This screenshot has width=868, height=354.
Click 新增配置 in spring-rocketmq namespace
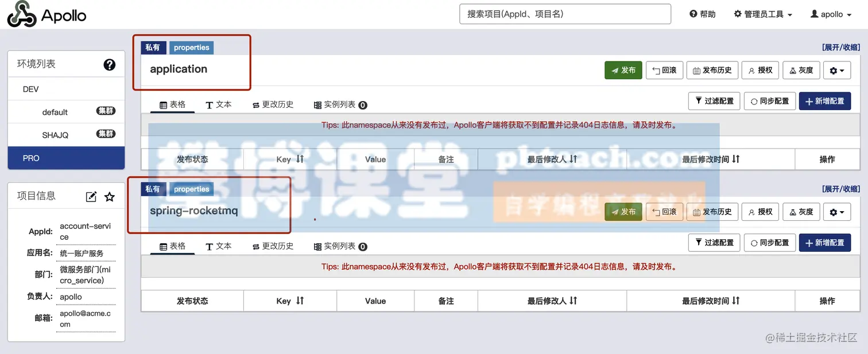824,242
